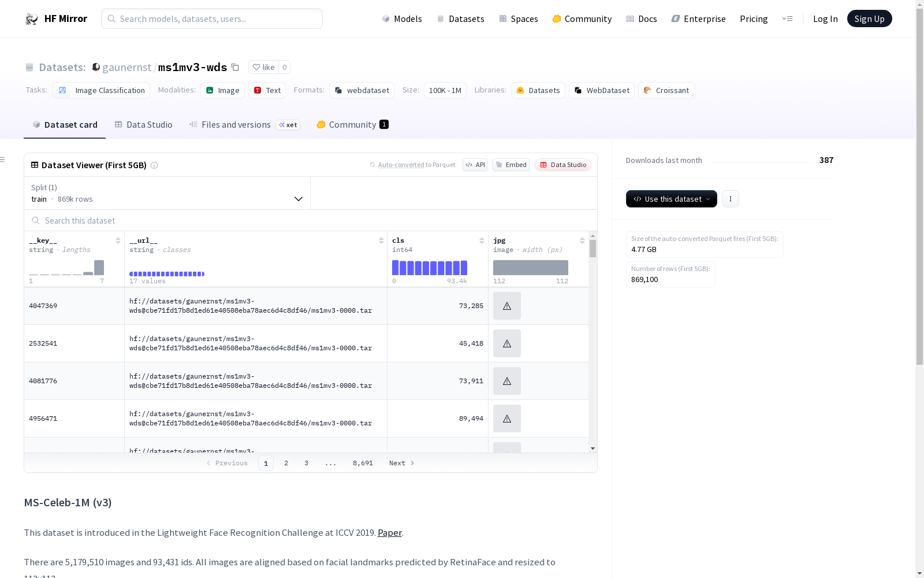This screenshot has height=578, width=924.
Task: Open the Community tab with 1 discussion
Action: [352, 125]
